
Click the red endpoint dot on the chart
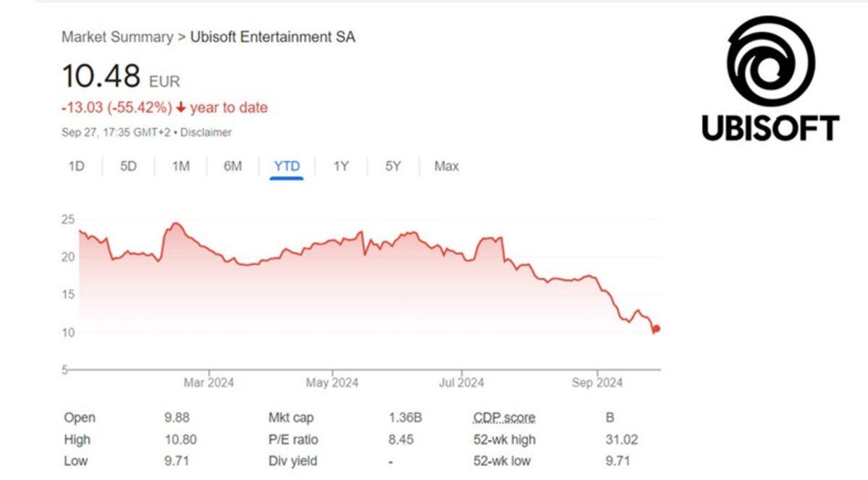pyautogui.click(x=656, y=329)
